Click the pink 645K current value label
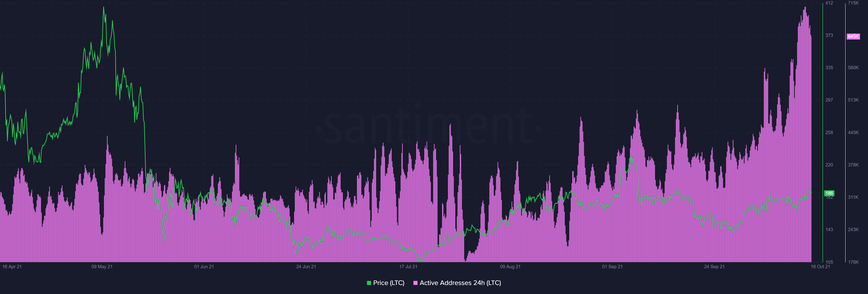 (x=853, y=36)
